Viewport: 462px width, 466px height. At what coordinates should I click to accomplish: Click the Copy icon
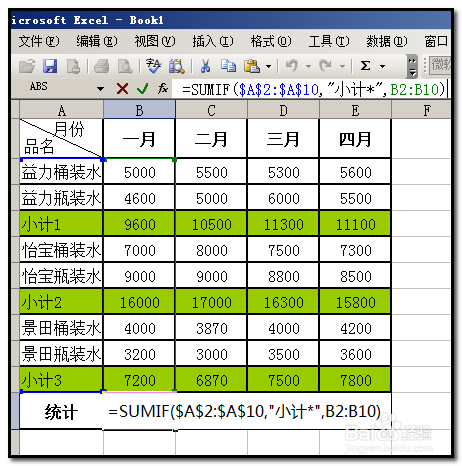coord(228,66)
